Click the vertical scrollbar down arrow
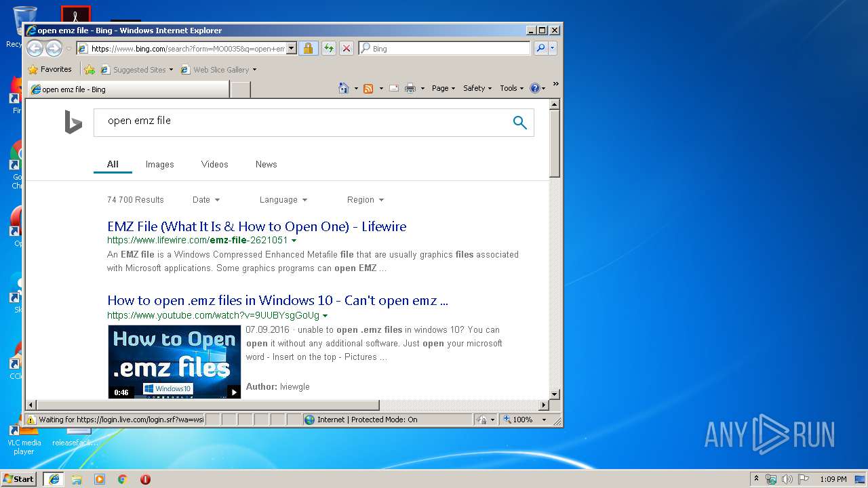 pyautogui.click(x=554, y=394)
